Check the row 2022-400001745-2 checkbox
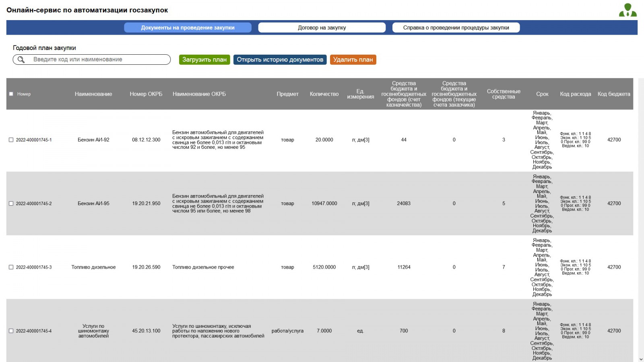 11,204
